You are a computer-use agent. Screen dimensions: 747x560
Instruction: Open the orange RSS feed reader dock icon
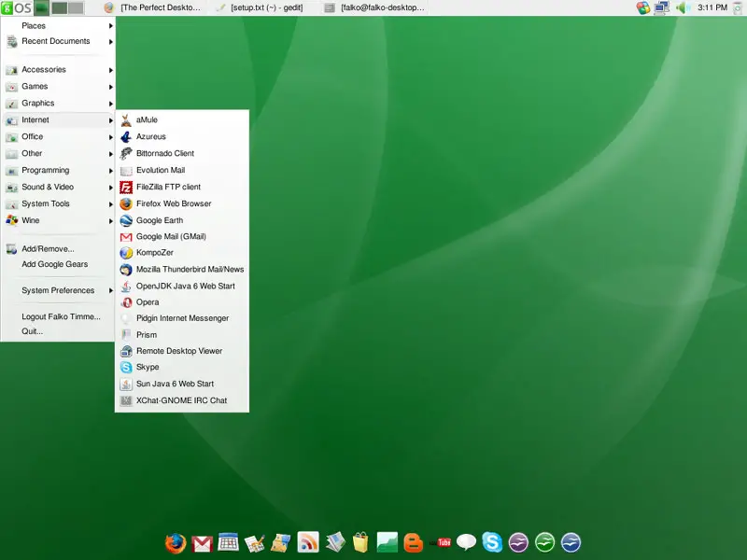pyautogui.click(x=308, y=542)
